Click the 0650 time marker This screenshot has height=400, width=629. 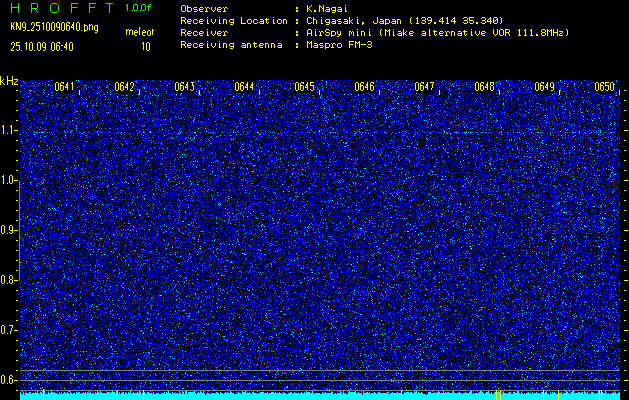604,87
